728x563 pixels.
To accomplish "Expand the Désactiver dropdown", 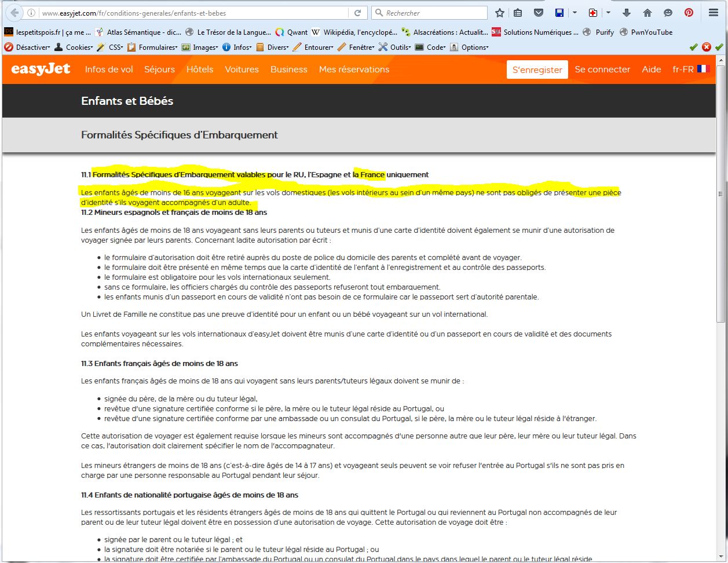I will point(28,47).
